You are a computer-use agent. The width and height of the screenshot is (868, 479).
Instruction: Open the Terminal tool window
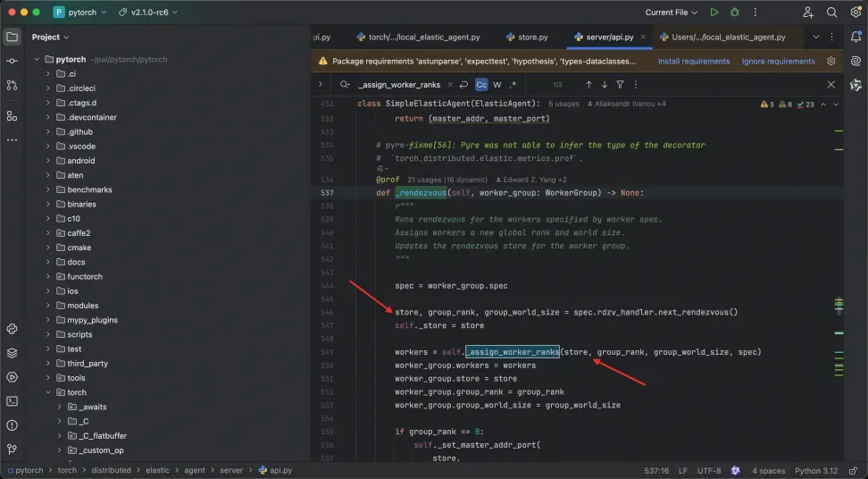click(x=12, y=401)
